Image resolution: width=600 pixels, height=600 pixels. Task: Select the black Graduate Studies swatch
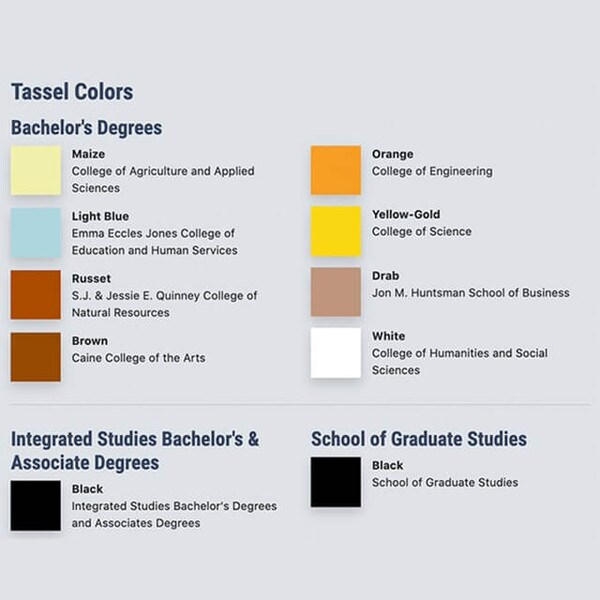click(x=336, y=482)
